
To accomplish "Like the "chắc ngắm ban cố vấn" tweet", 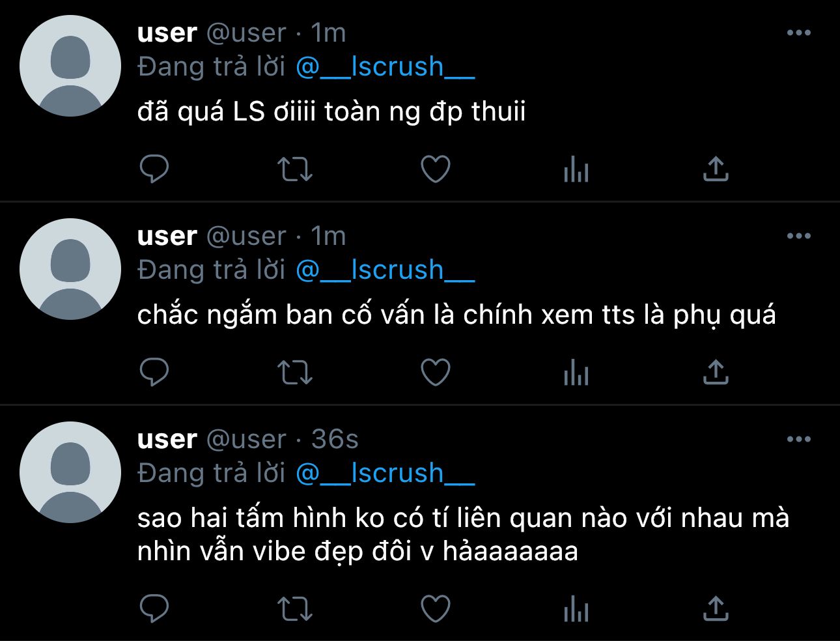I will tap(436, 373).
